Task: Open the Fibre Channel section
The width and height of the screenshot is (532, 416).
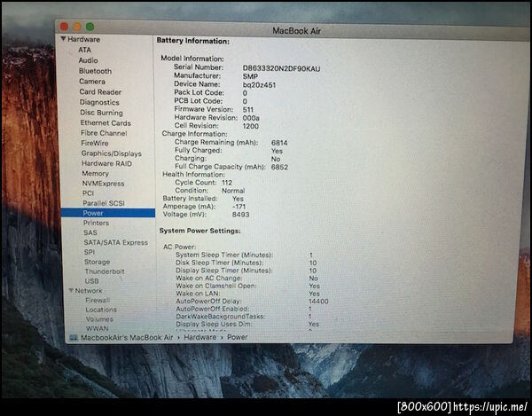Action: (x=104, y=133)
